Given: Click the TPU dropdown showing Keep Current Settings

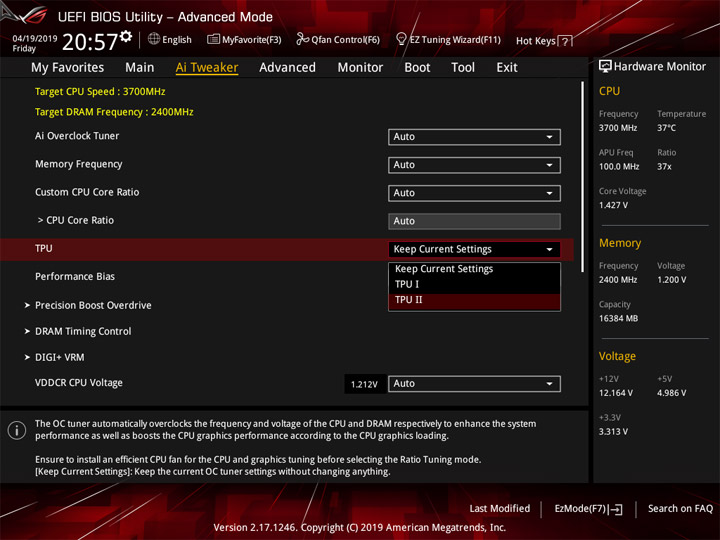Looking at the screenshot, I should 474,249.
